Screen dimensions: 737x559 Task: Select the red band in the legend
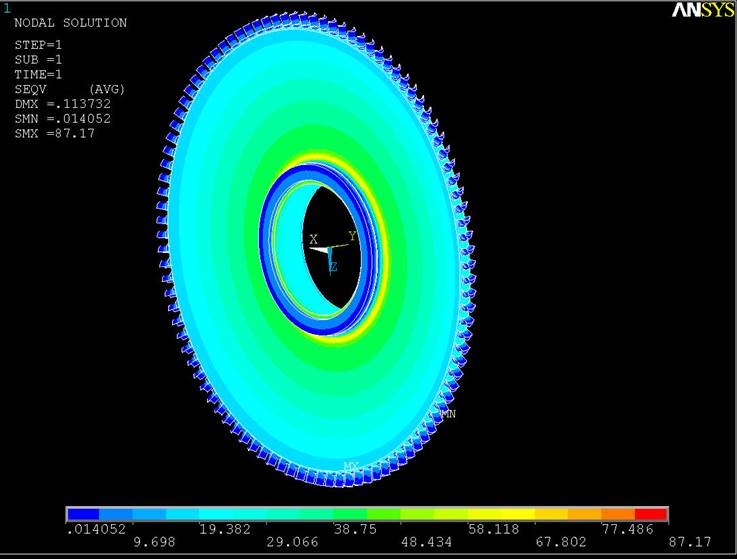pyautogui.click(x=651, y=514)
